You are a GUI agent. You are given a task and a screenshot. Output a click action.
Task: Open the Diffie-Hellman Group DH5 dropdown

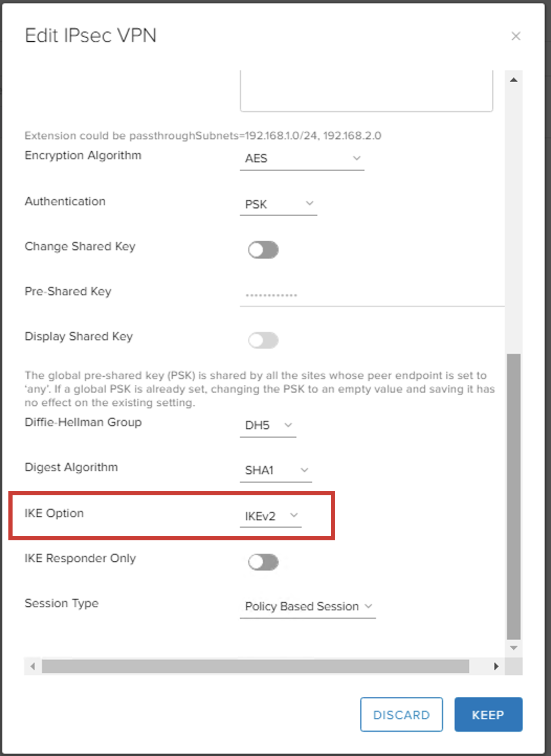(x=268, y=426)
